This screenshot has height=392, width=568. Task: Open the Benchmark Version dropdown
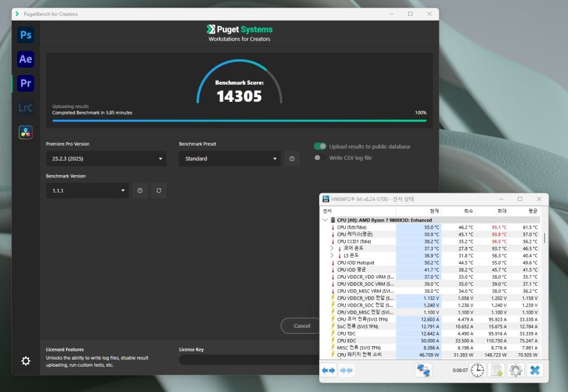click(x=87, y=190)
